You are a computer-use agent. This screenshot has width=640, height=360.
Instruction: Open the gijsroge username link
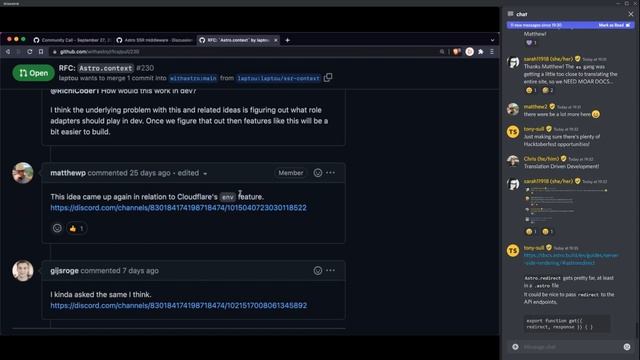pos(64,271)
